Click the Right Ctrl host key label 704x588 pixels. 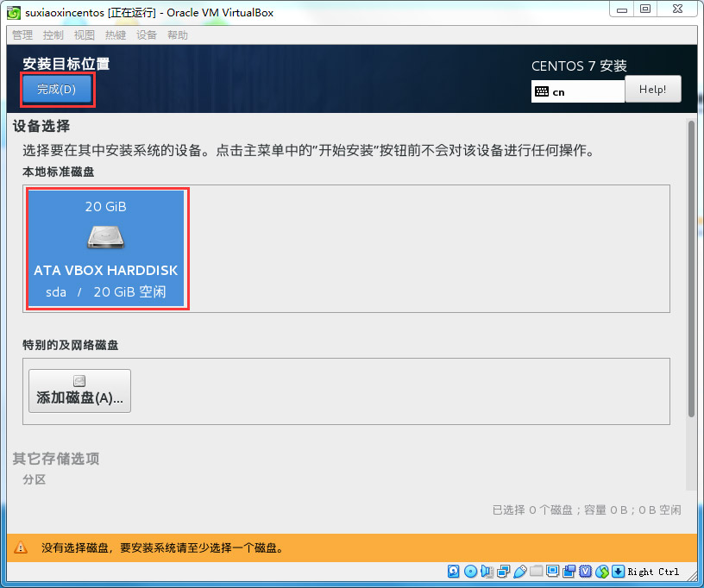pyautogui.click(x=653, y=572)
